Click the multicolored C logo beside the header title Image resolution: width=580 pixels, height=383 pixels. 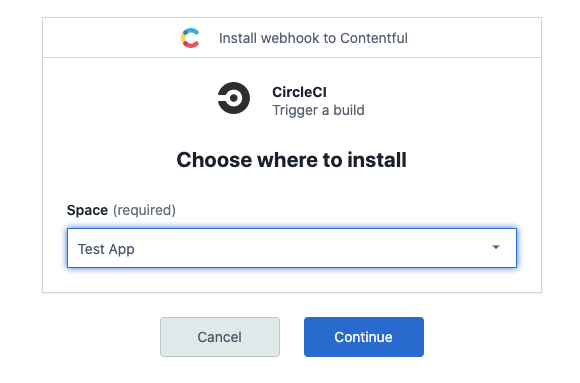click(x=190, y=38)
